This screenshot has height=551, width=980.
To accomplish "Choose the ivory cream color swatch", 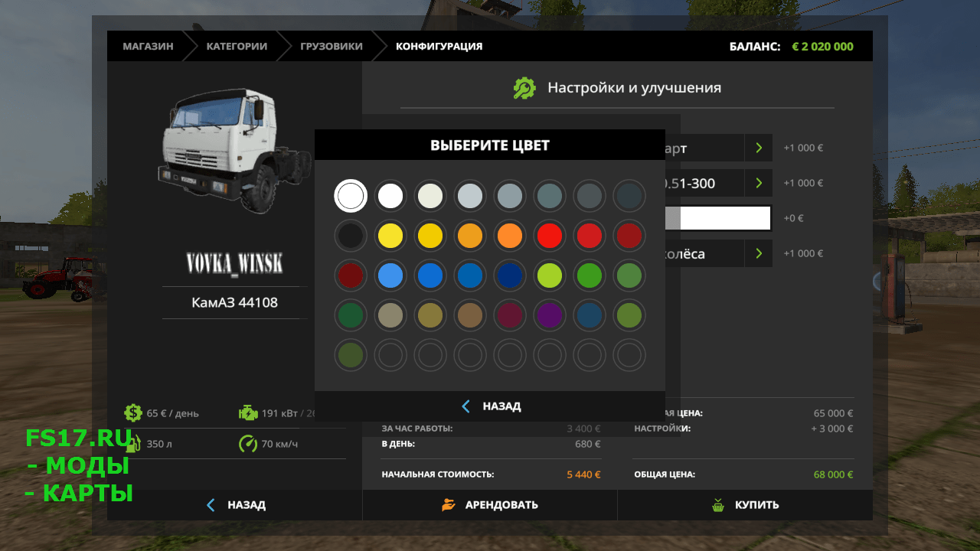I will [x=430, y=196].
